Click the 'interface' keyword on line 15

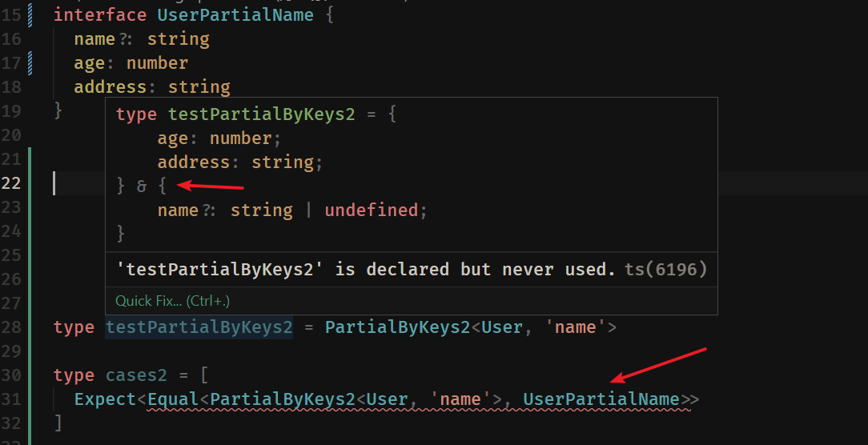[100, 14]
